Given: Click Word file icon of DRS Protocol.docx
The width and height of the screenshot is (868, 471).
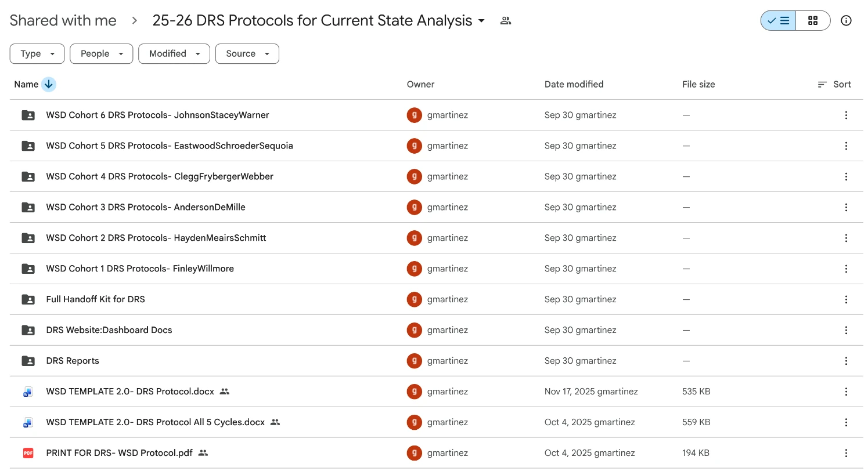Looking at the screenshot, I should tap(28, 392).
